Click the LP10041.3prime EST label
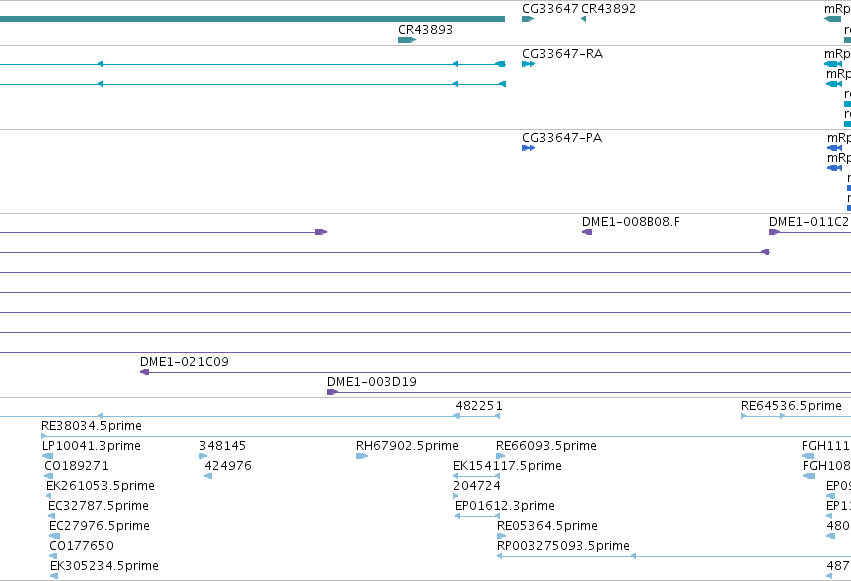 pos(91,446)
